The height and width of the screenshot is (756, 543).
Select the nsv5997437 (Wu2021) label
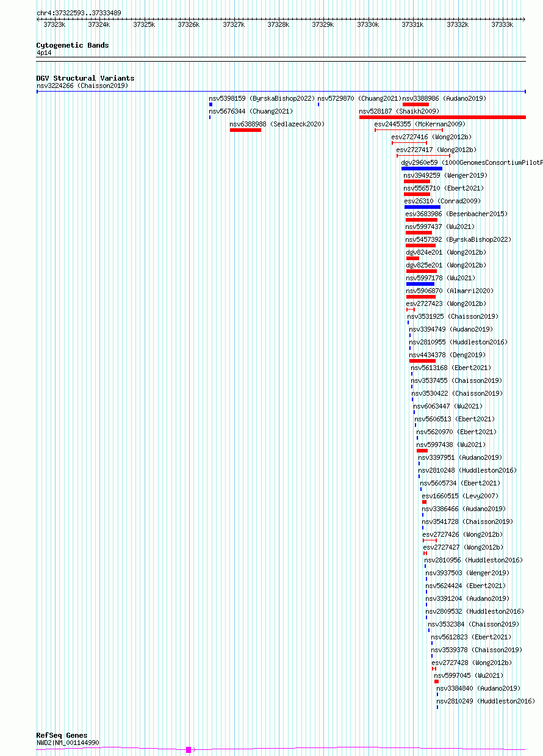tap(441, 227)
